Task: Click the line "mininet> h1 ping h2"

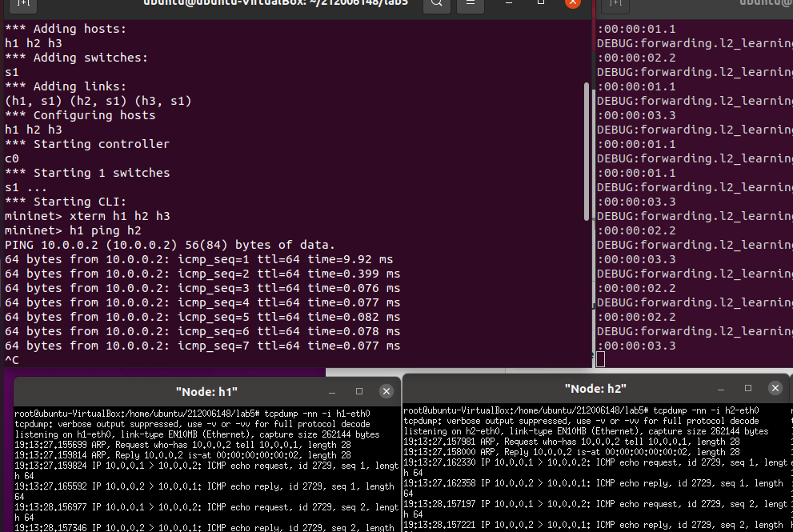Action: point(73,230)
